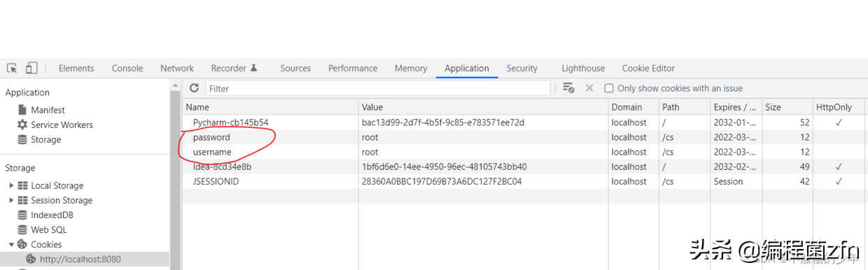Expand the Local Storage tree node
The image size is (868, 270).
tap(11, 185)
